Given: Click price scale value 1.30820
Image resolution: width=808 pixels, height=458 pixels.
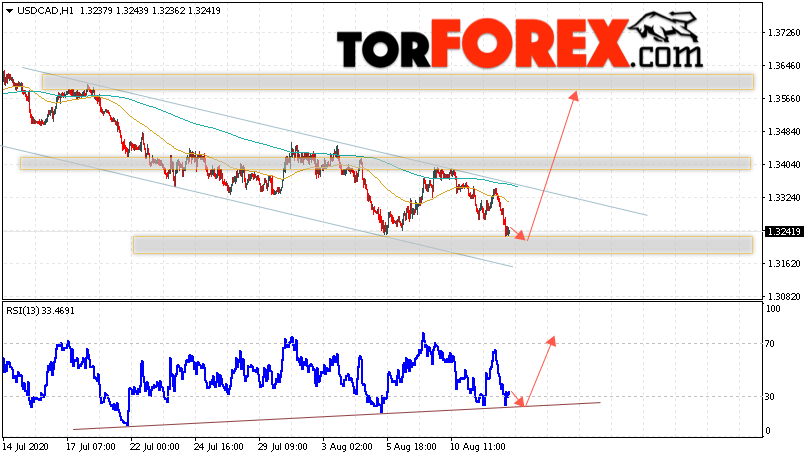Looking at the screenshot, I should click(784, 296).
